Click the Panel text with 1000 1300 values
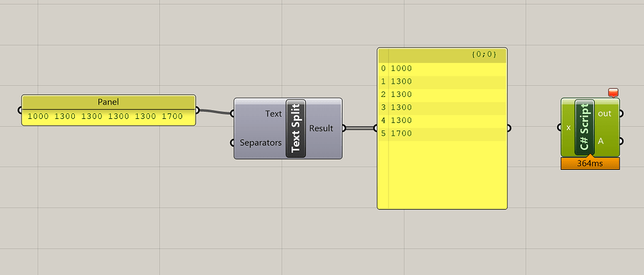The width and height of the screenshot is (644, 275). [105, 116]
